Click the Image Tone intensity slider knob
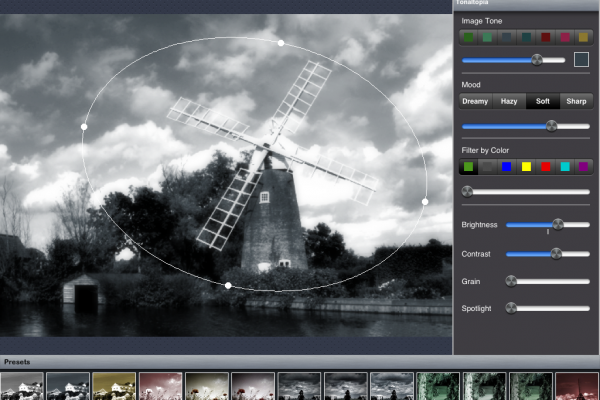 point(537,60)
